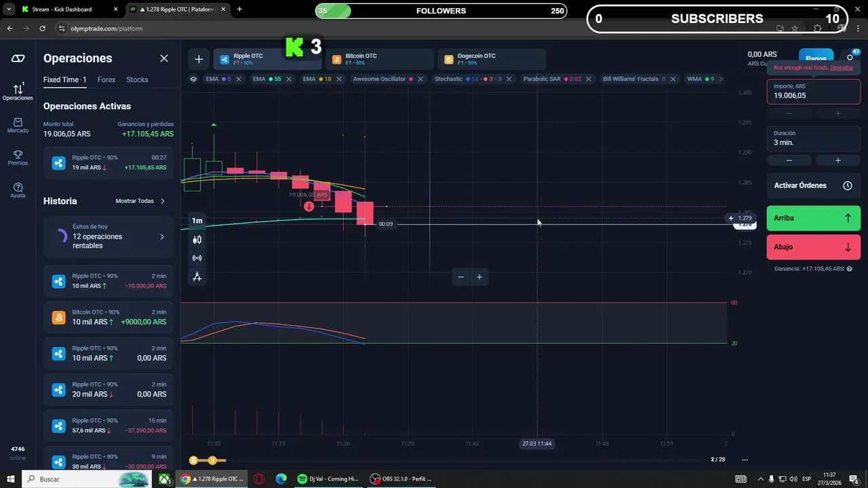Open the Premios trophy section

[18, 158]
